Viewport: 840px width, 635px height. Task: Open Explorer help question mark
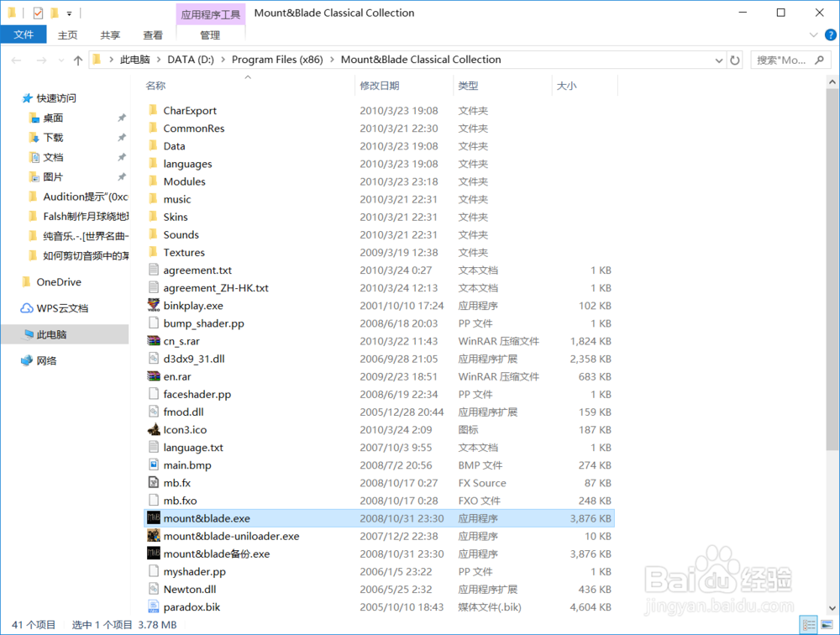[831, 34]
